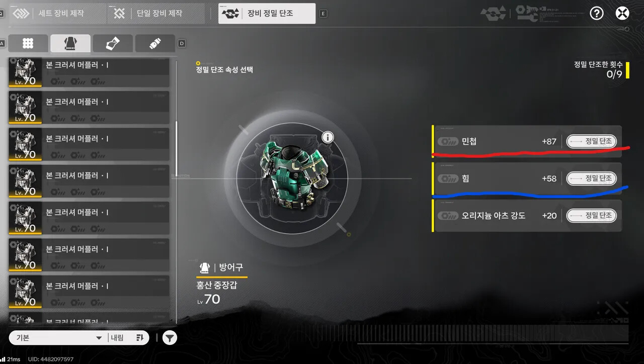Screen dimensions: 644x364
Task: Click 정밀 단조 button for 힘
Action: point(591,178)
